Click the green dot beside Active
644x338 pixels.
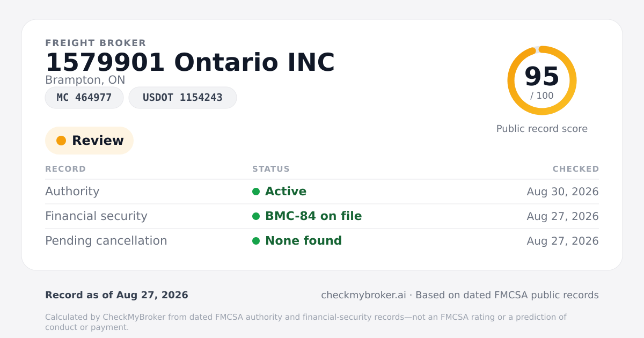coord(256,192)
